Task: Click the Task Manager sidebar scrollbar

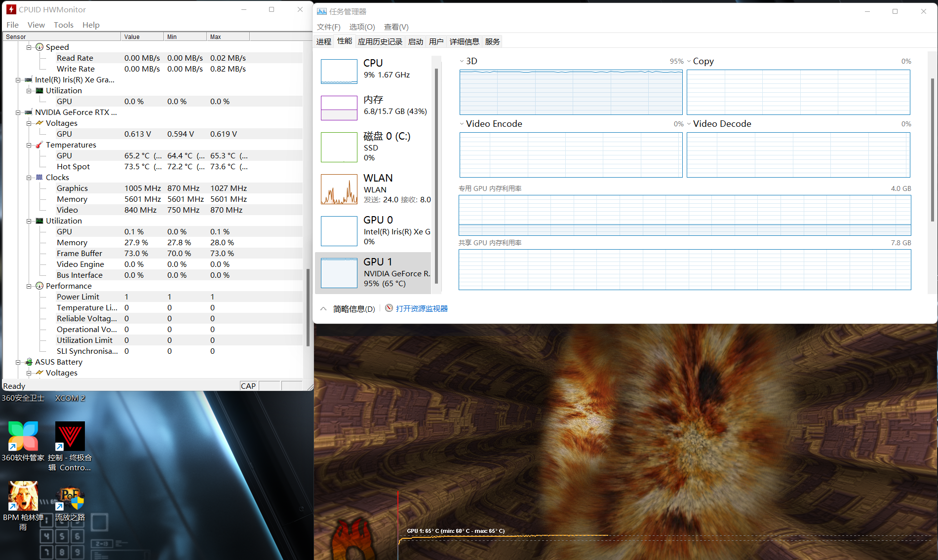Action: (x=436, y=176)
